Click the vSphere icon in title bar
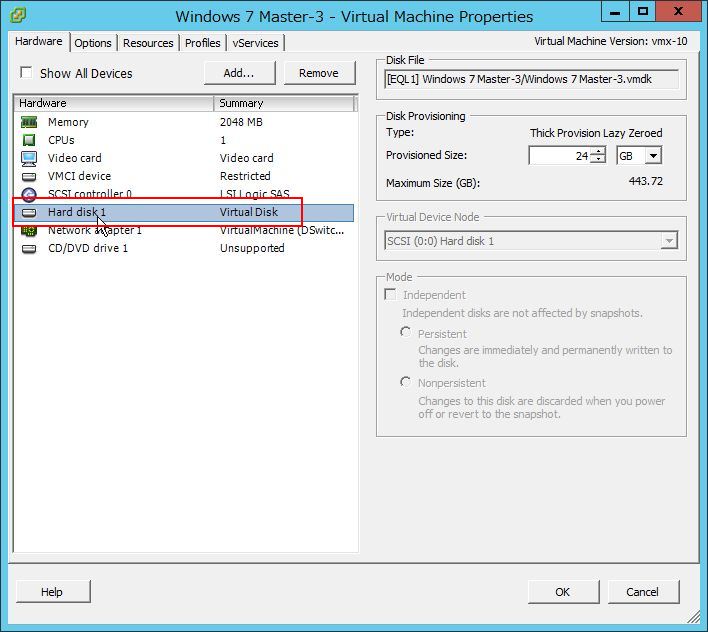The height and width of the screenshot is (632, 708). [18, 15]
